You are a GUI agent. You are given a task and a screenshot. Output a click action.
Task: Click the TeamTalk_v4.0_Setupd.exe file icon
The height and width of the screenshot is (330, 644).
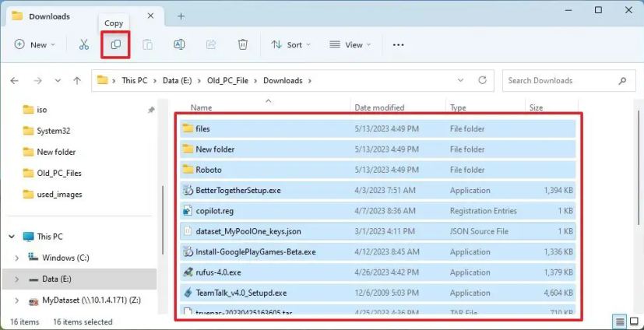pyautogui.click(x=188, y=293)
